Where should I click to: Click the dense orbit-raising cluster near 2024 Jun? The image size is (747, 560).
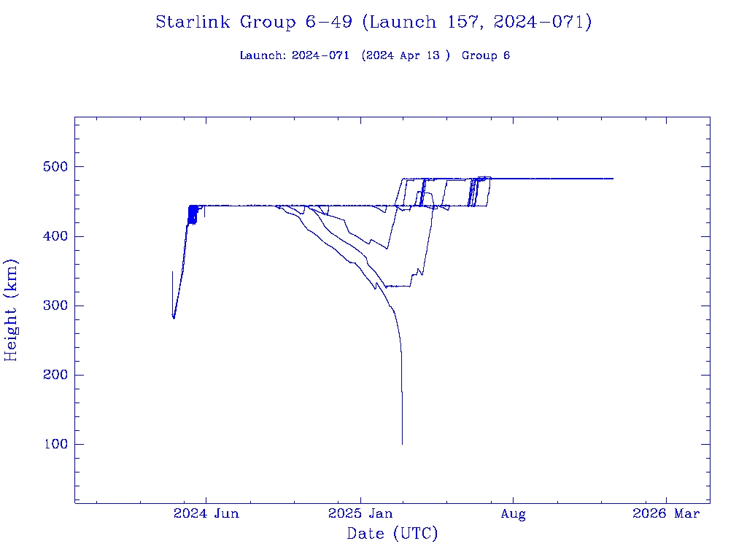(x=193, y=214)
